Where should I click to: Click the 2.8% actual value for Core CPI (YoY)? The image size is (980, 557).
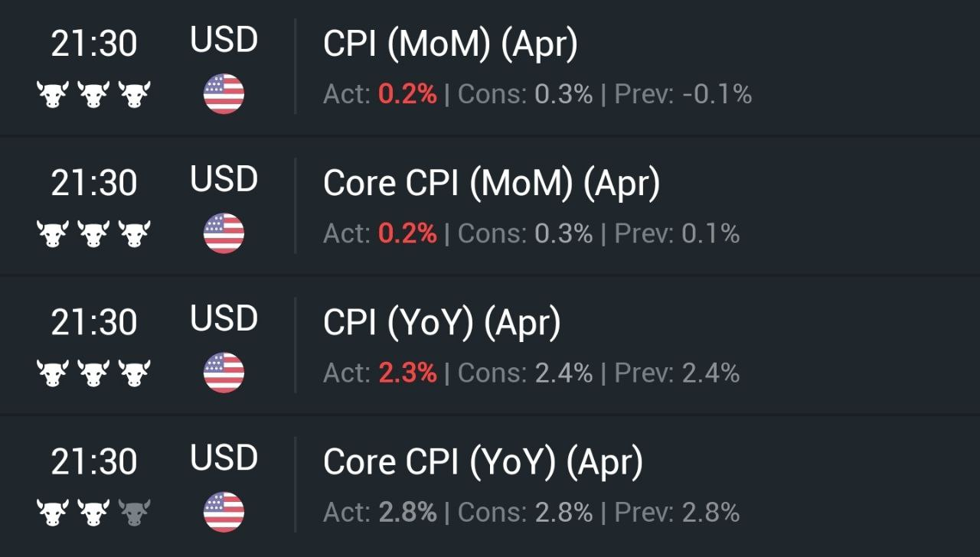pyautogui.click(x=407, y=512)
